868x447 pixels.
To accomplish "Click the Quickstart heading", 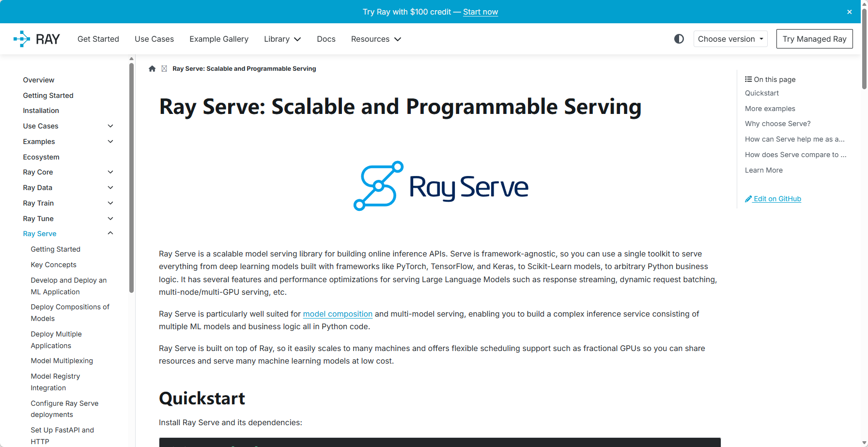I will [202, 399].
